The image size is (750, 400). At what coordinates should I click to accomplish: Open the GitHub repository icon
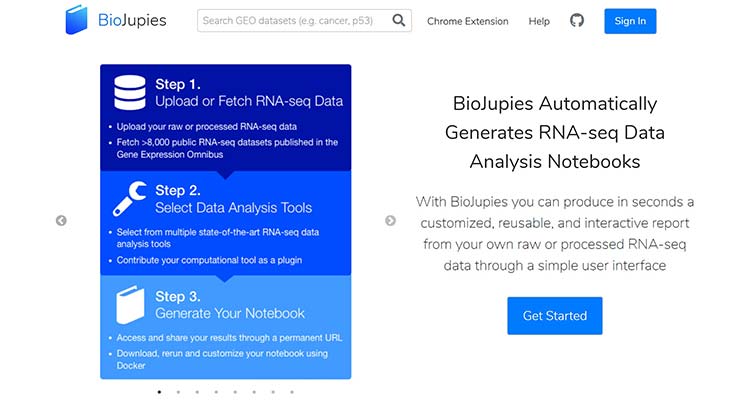click(x=577, y=21)
